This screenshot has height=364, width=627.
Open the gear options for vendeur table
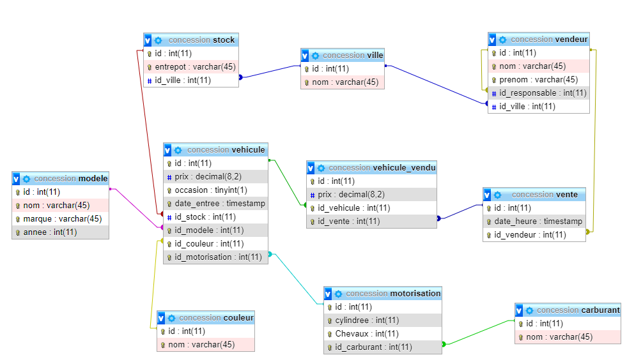(503, 40)
